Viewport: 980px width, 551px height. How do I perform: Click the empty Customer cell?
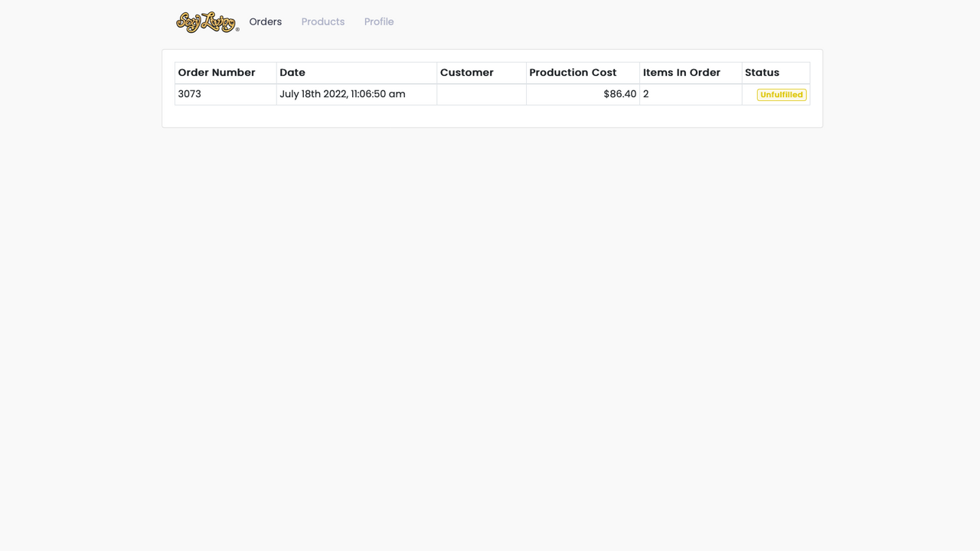(481, 93)
